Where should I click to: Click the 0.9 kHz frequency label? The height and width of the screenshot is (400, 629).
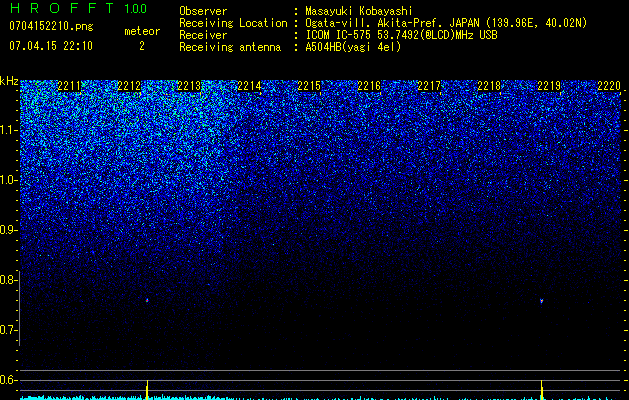tap(8, 230)
